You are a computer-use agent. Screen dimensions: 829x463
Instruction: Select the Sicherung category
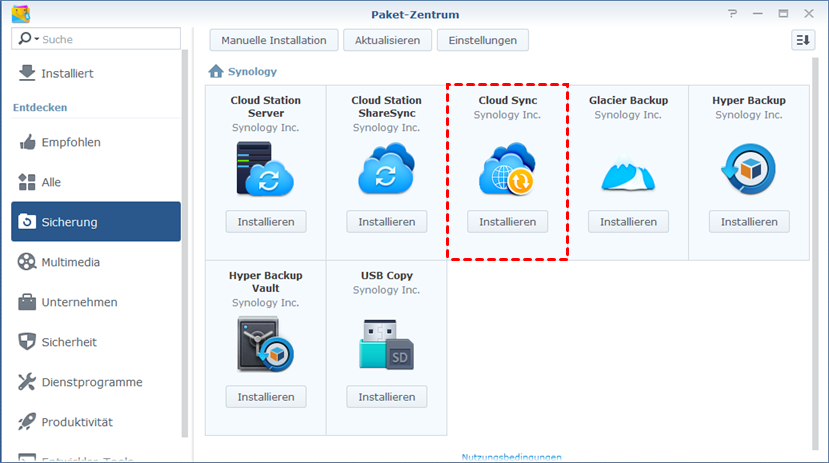pos(96,221)
